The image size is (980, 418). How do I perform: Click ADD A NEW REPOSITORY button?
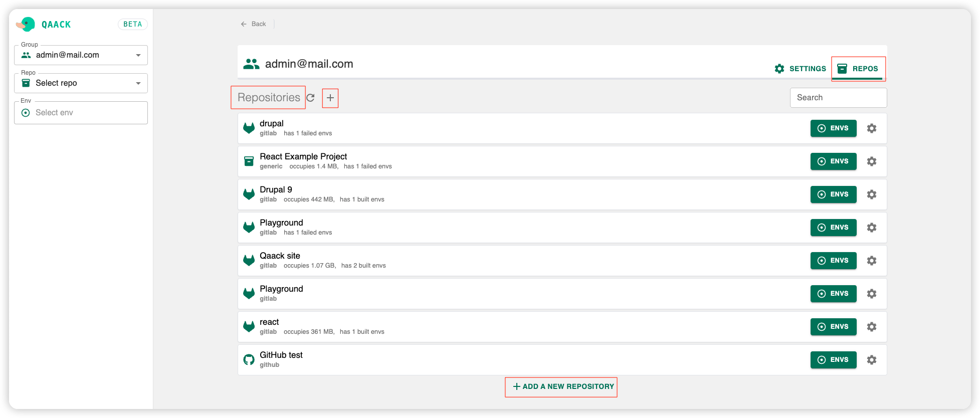pyautogui.click(x=563, y=386)
